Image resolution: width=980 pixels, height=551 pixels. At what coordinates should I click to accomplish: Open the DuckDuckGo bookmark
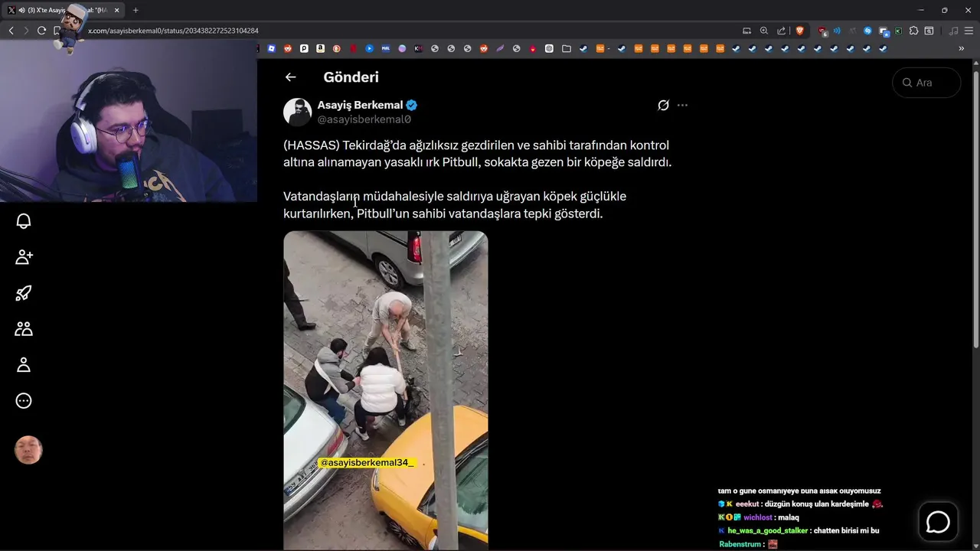[x=337, y=48]
